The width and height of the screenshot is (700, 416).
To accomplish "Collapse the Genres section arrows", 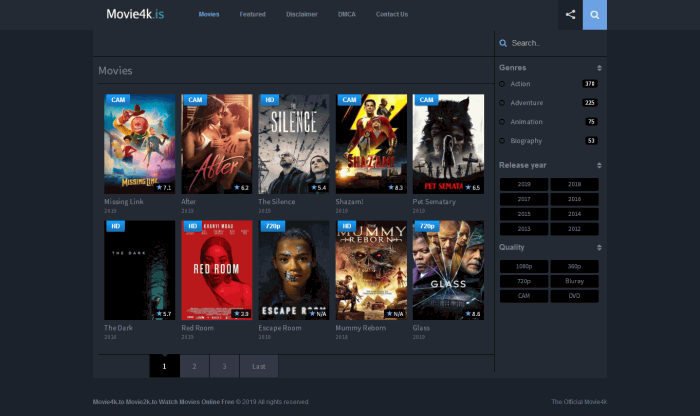I will 599,68.
